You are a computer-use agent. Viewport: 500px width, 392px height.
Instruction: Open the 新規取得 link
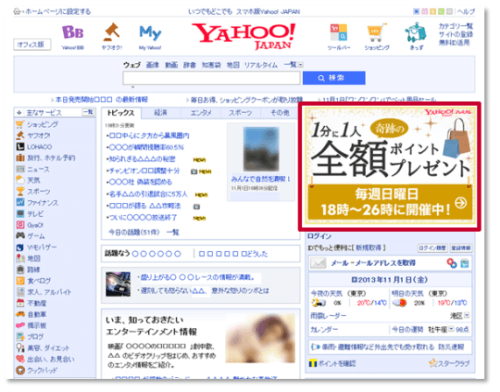tap(368, 248)
